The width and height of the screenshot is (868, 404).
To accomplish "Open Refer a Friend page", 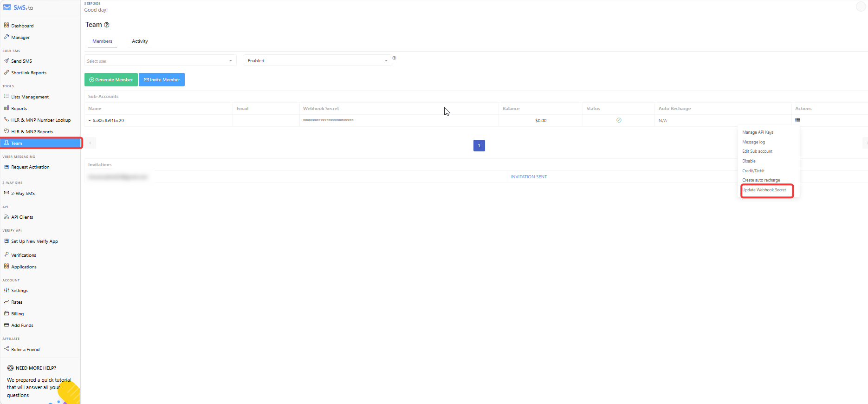I will pos(26,350).
